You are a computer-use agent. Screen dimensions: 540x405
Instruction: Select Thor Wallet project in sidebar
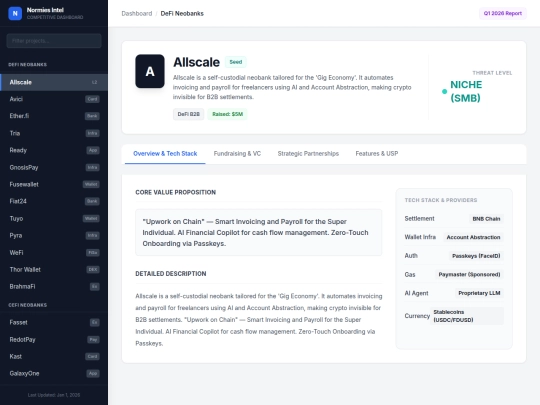click(54, 269)
